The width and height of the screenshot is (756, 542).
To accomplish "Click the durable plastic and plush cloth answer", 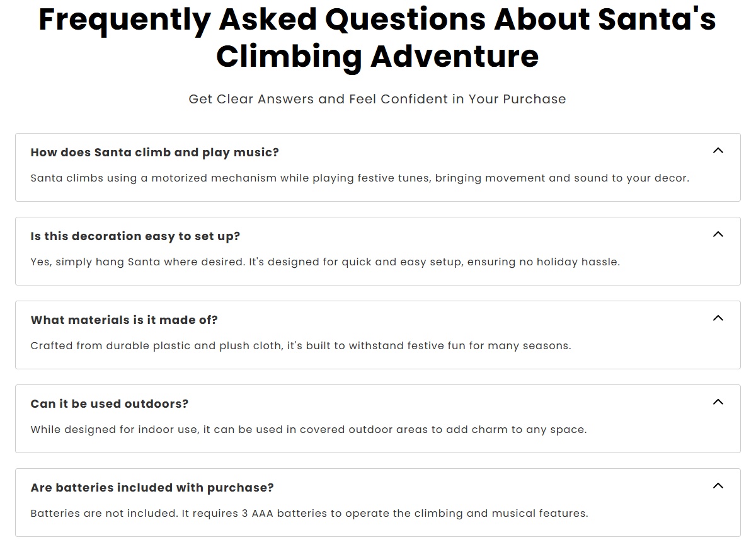I will tap(301, 346).
